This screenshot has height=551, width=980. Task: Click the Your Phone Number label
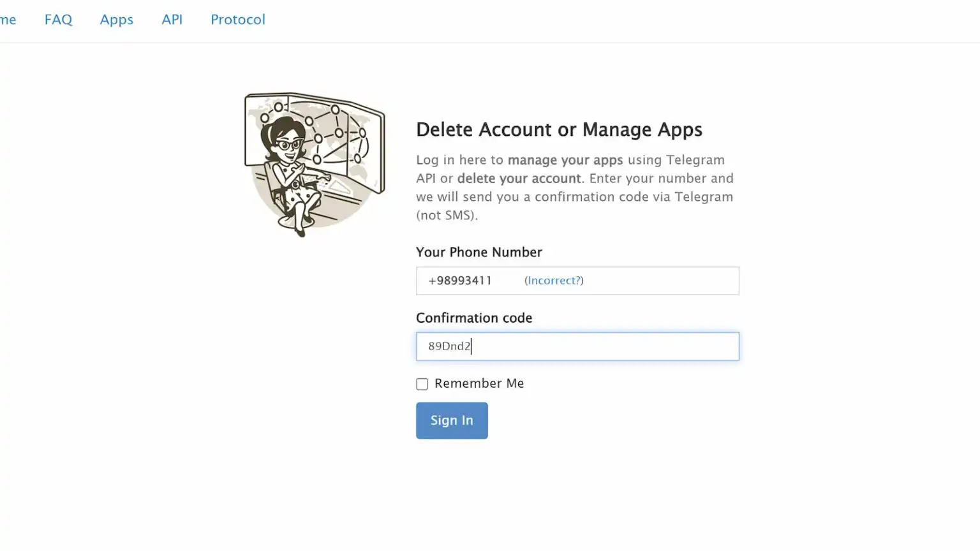(x=479, y=252)
